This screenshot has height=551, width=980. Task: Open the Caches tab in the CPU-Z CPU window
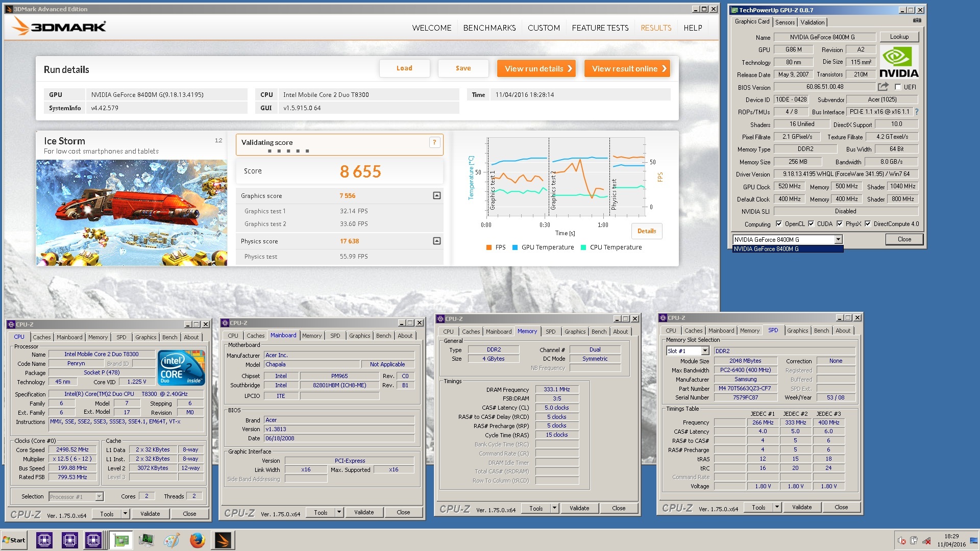pos(42,337)
